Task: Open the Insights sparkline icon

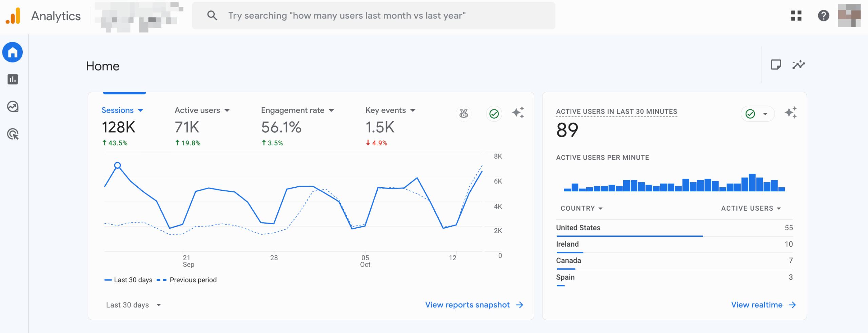Action: (798, 64)
